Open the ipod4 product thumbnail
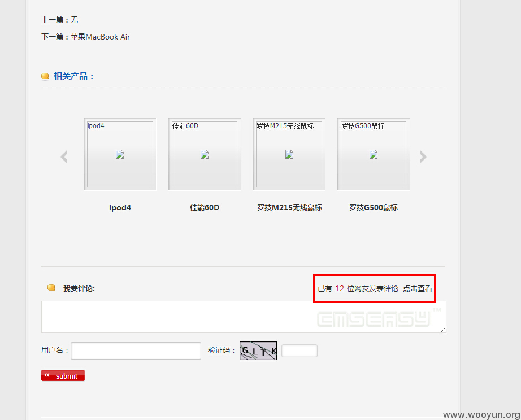The width and height of the screenshot is (521, 420). (x=120, y=154)
